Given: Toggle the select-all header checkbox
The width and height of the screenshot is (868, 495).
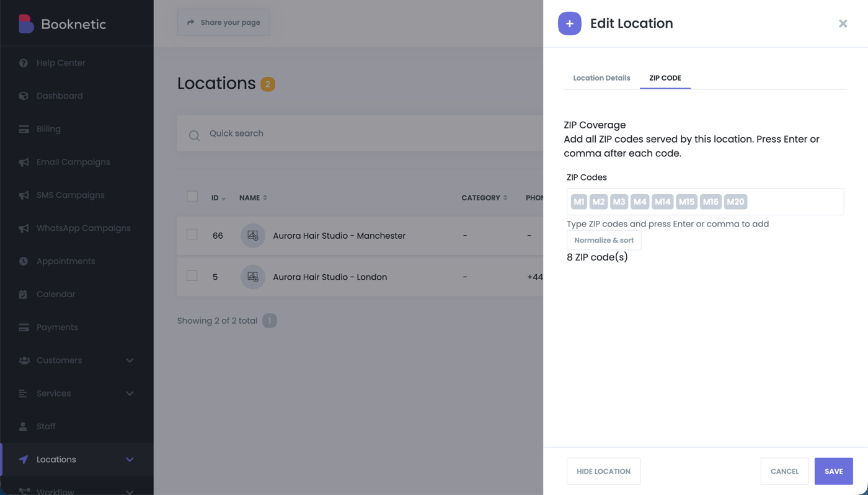Looking at the screenshot, I should click(192, 197).
